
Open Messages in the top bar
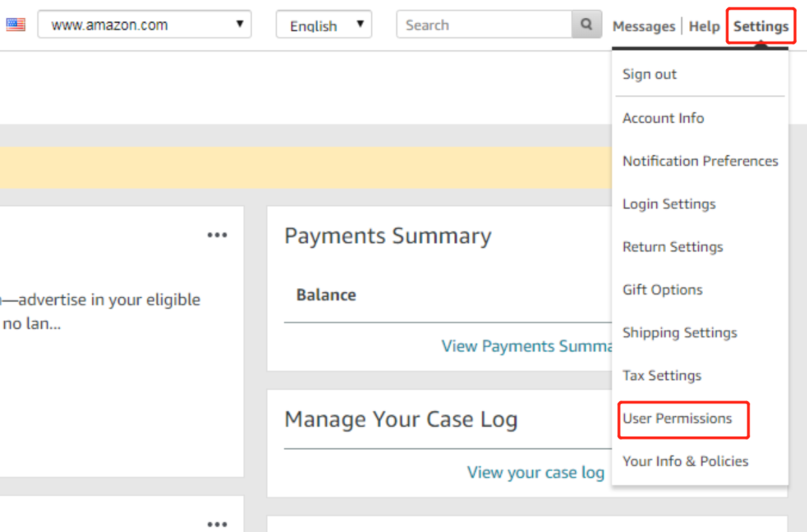(x=643, y=26)
